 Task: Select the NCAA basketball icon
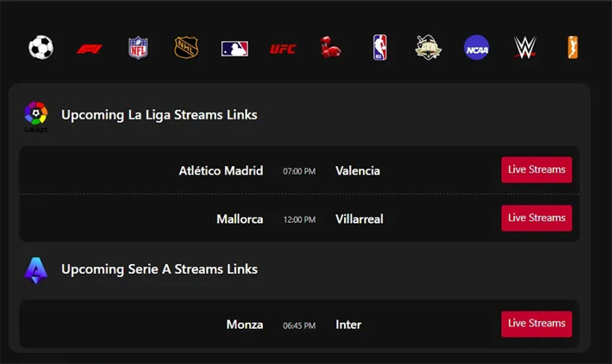[x=477, y=47]
